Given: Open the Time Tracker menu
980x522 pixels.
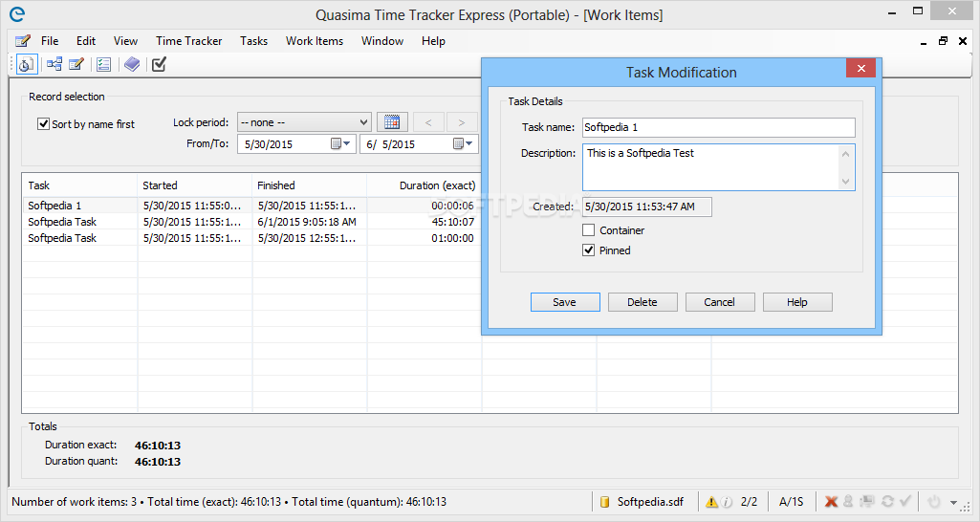Looking at the screenshot, I should tap(188, 41).
